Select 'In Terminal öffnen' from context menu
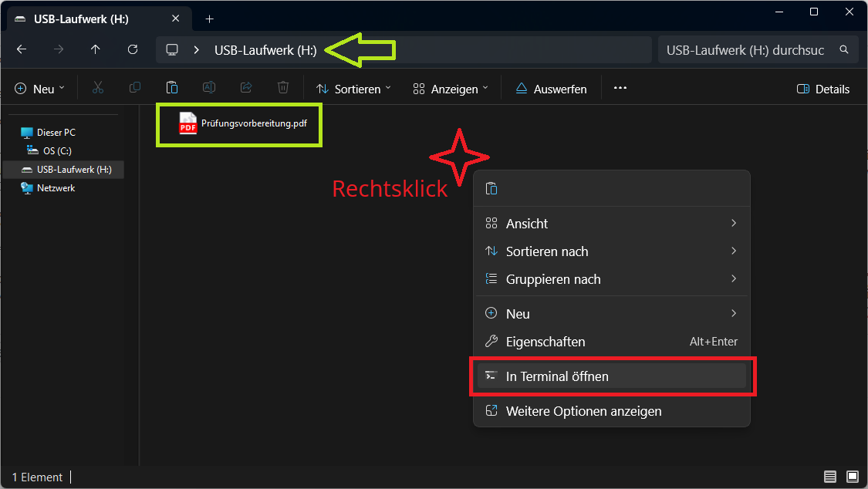This screenshot has height=489, width=868. (x=557, y=376)
